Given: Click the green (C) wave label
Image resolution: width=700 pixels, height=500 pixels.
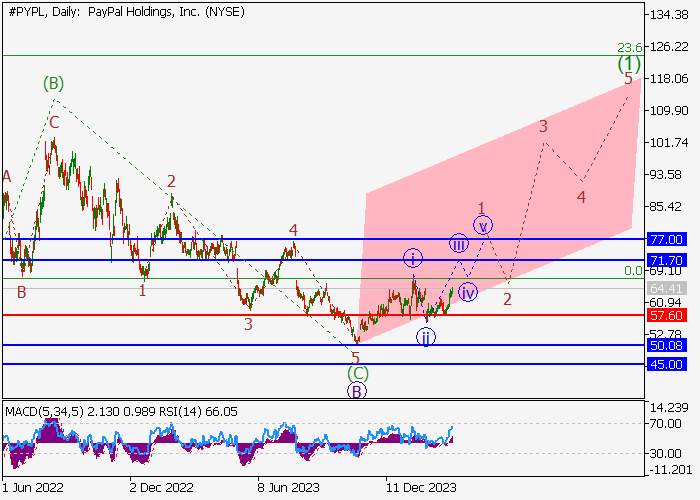Looking at the screenshot, I should point(358,373).
